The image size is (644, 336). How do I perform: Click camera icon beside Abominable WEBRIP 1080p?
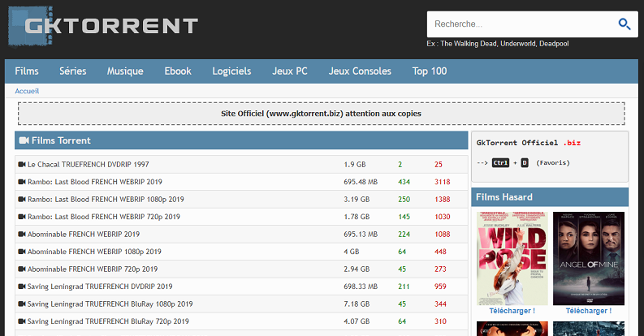pos(22,252)
